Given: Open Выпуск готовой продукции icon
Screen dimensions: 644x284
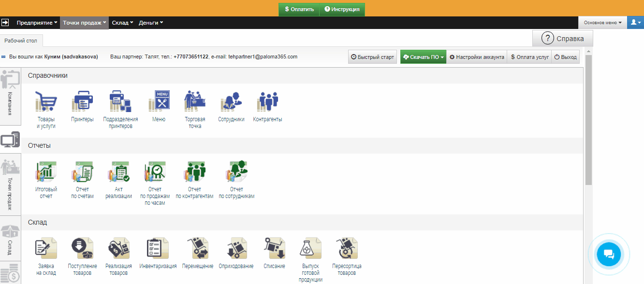Looking at the screenshot, I should tap(310, 248).
